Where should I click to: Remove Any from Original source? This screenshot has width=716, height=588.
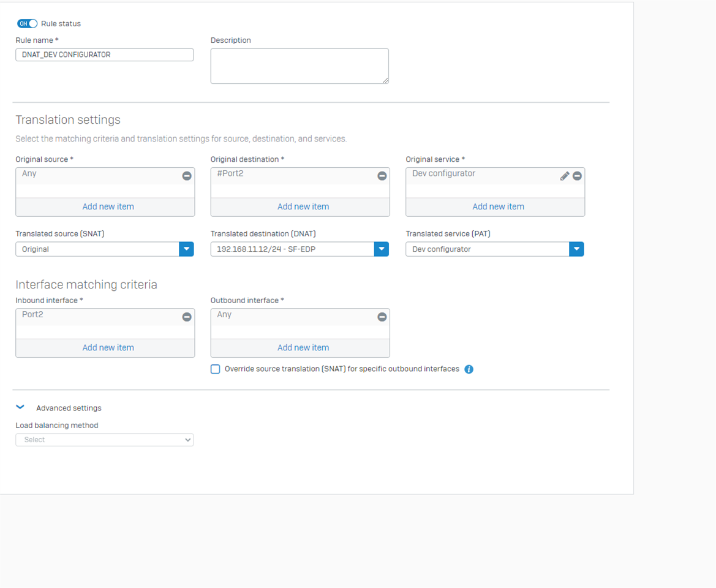click(x=187, y=176)
